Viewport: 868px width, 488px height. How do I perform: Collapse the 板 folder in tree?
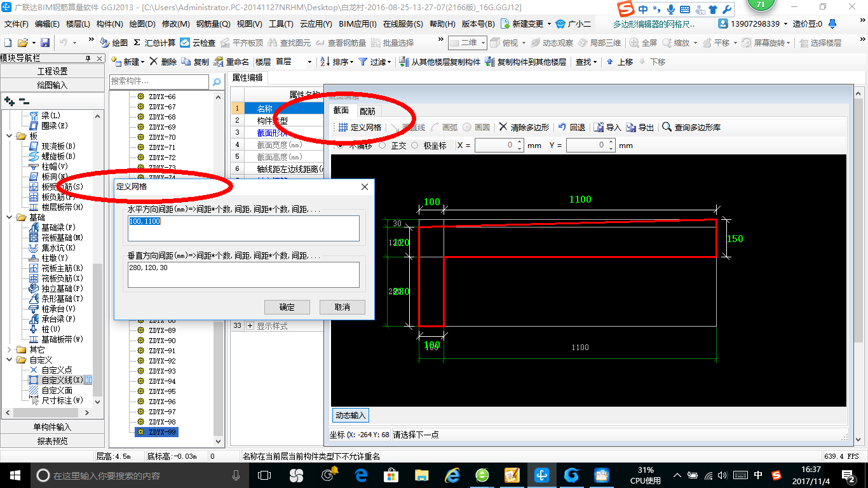pos(10,136)
